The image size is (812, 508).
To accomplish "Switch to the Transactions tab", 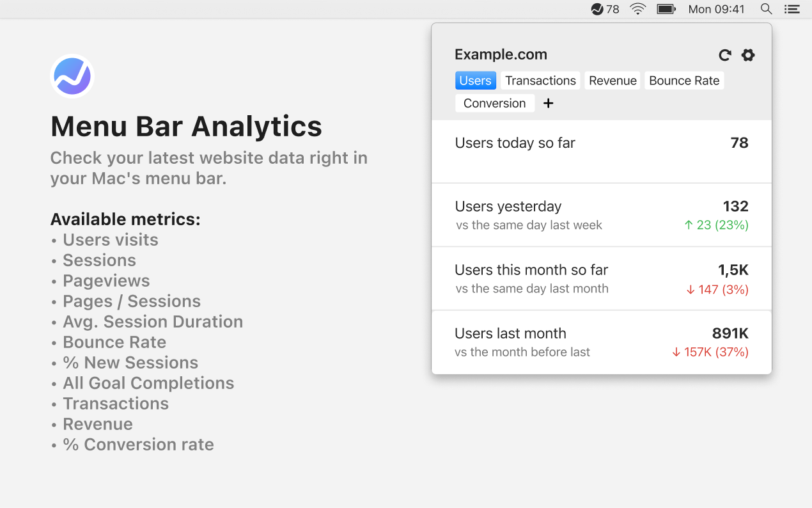I will pyautogui.click(x=540, y=81).
